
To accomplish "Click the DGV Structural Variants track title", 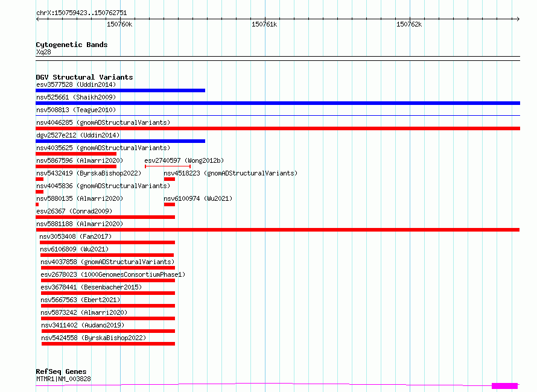I will 84,77.
